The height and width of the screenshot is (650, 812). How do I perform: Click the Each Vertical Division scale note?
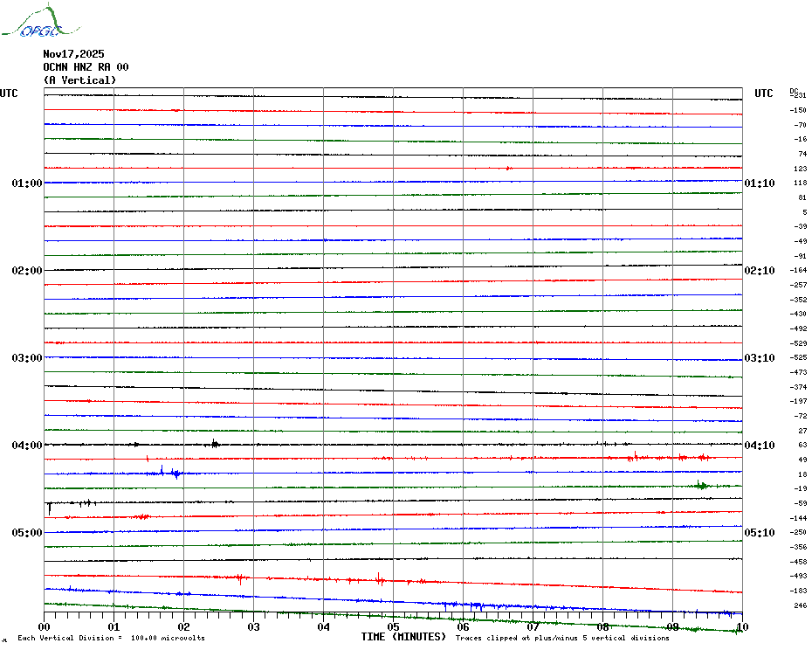[x=111, y=639]
